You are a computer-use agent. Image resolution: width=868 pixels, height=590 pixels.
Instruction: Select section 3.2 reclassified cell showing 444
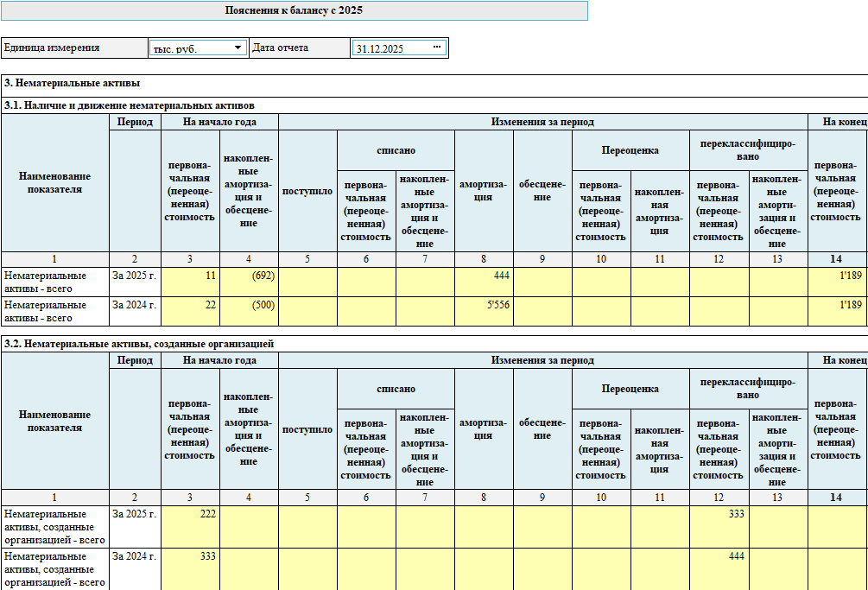719,569
